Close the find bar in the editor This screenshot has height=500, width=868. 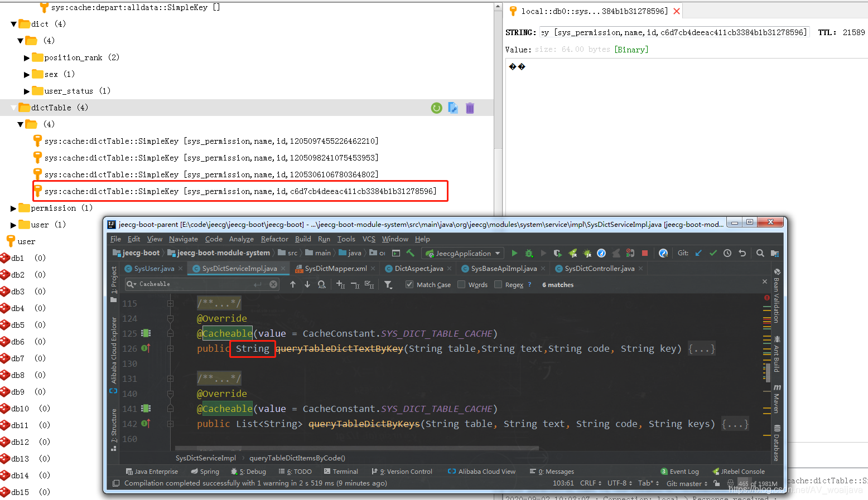coord(765,282)
